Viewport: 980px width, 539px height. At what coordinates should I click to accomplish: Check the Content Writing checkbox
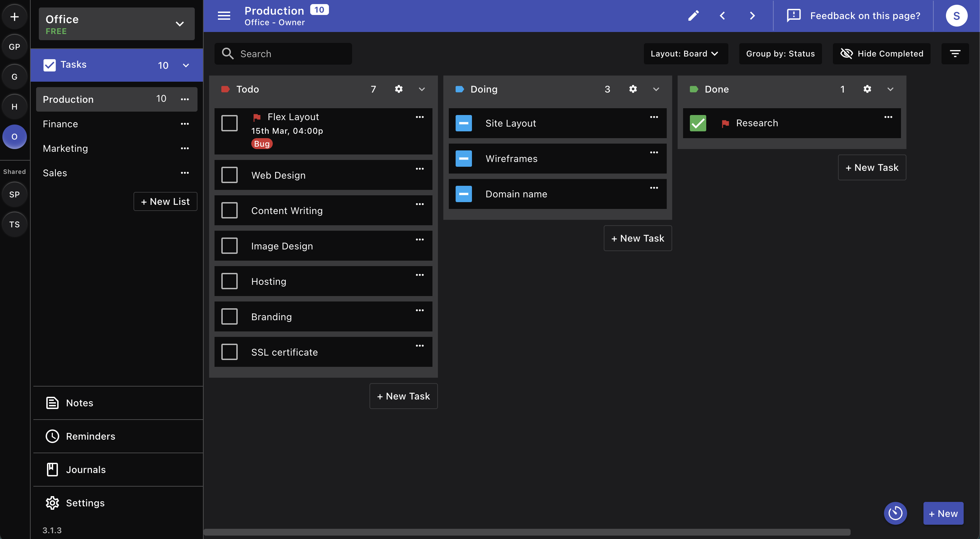(x=230, y=211)
